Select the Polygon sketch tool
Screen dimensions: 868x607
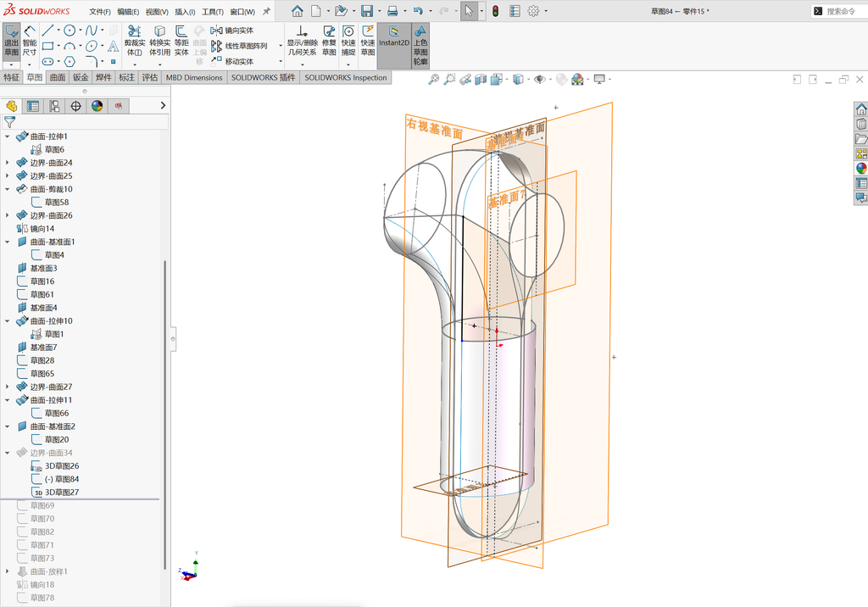point(70,61)
